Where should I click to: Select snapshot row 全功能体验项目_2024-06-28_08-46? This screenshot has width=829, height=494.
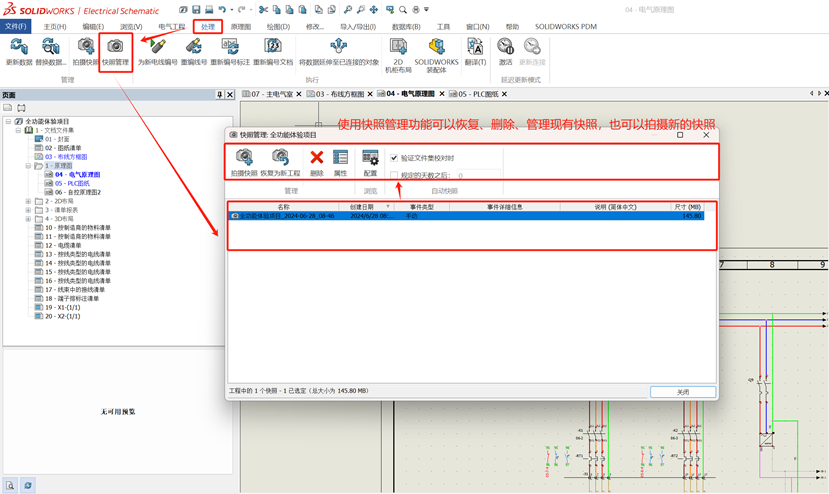tap(466, 216)
